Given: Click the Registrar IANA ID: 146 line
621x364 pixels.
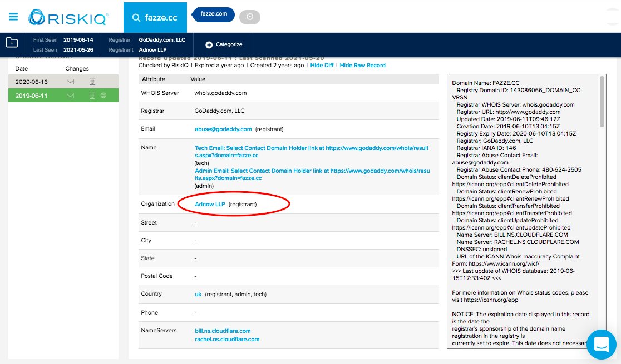Looking at the screenshot, I should click(486, 148).
